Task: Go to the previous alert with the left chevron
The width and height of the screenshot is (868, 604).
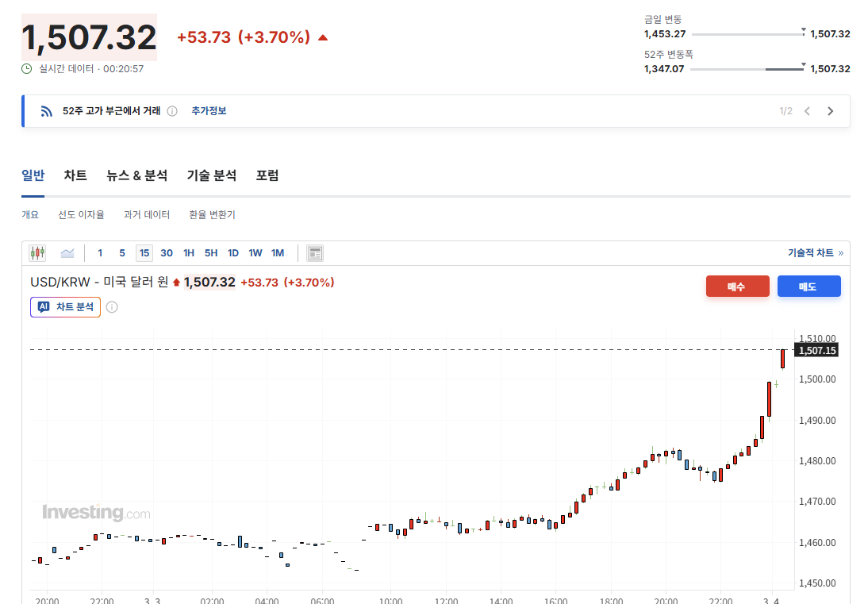Action: click(807, 111)
